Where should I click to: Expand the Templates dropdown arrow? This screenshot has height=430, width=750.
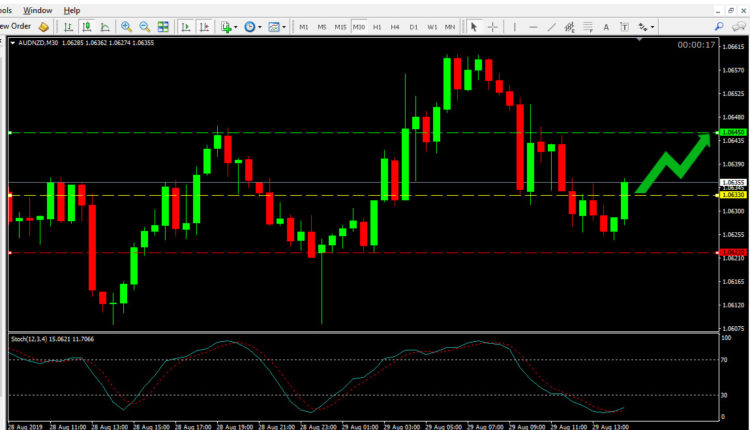pos(284,27)
